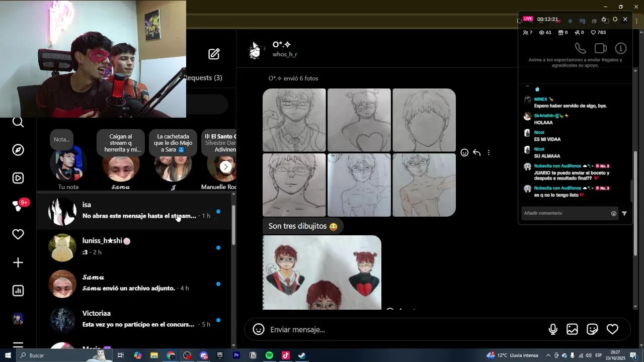Viewport: 644px width, 362px height.
Task: Open the volume control in tray
Action: 588,355
